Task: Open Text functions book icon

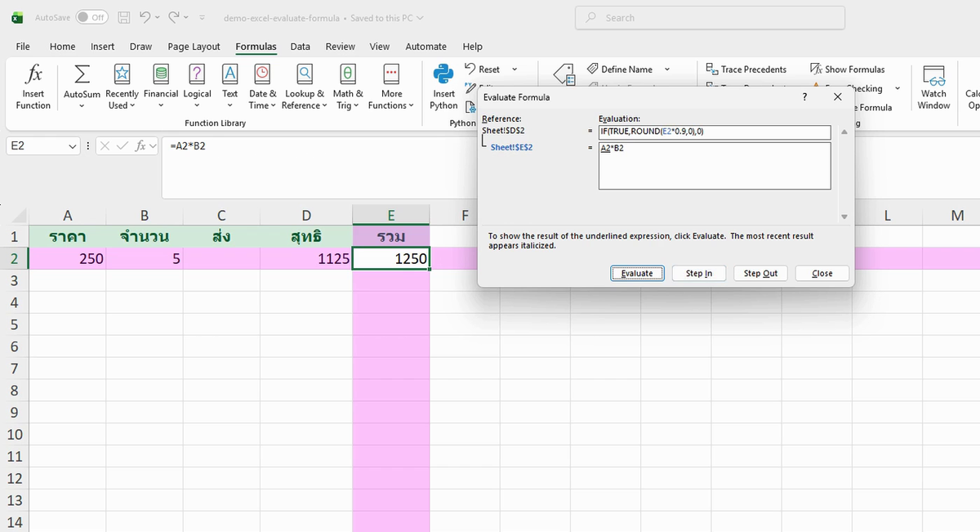Action: (x=230, y=74)
